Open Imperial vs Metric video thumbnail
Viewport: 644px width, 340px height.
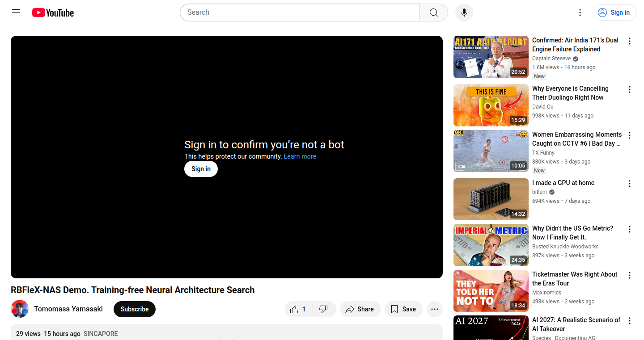pos(491,245)
